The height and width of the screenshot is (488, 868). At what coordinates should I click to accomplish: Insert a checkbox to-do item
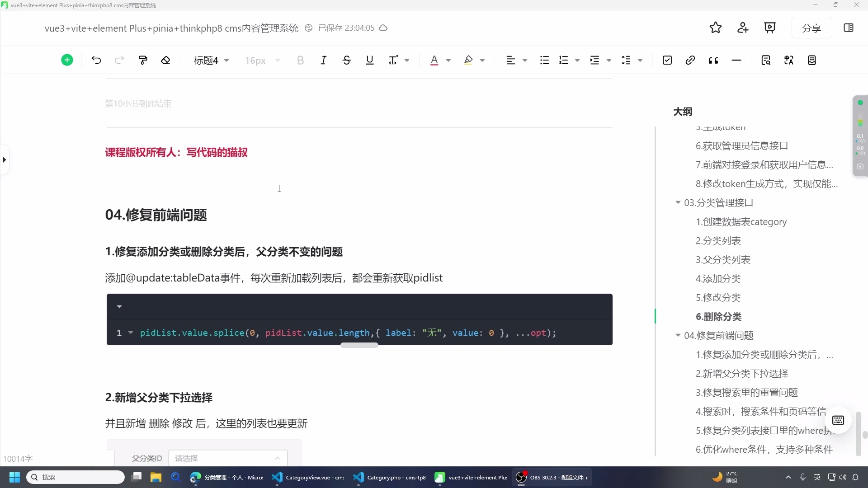[x=667, y=60]
